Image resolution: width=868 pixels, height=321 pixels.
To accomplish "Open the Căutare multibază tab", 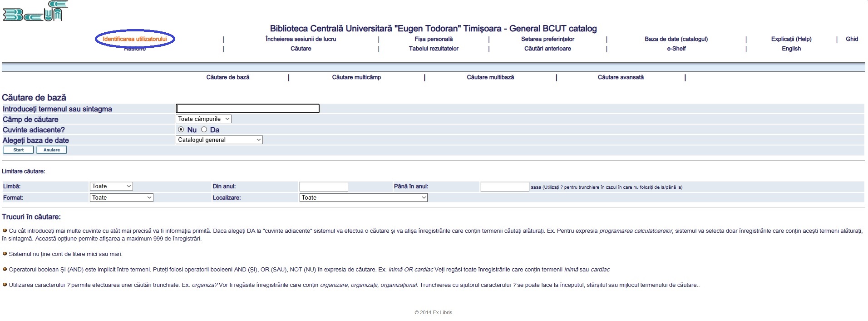I will (490, 77).
